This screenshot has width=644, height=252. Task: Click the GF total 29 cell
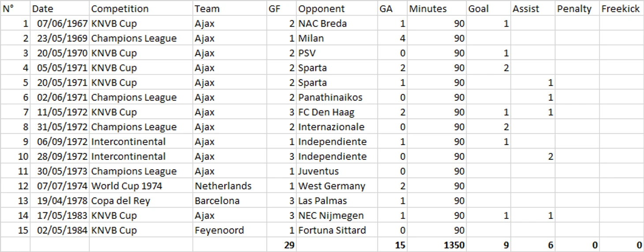point(281,245)
